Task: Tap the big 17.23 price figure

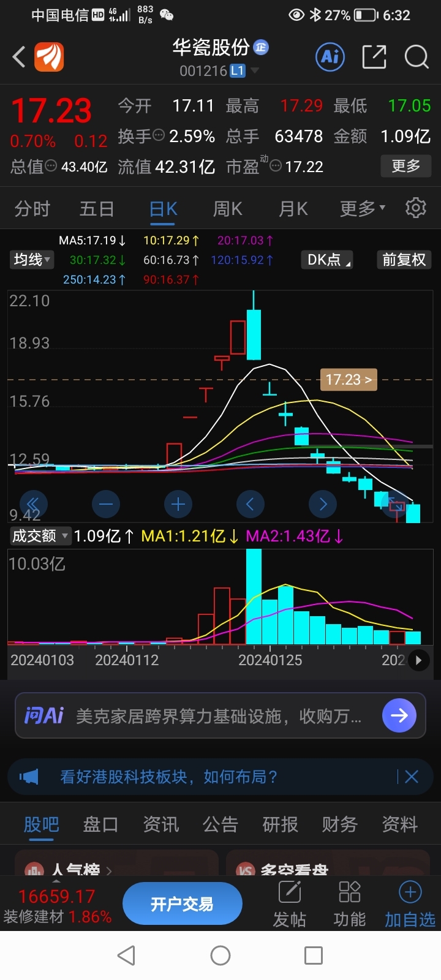Action: coord(51,111)
